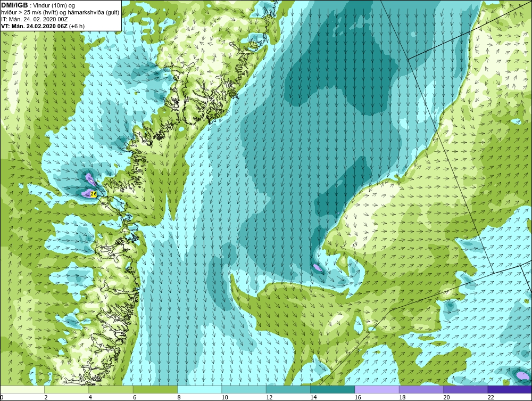Click the 'VT: Mán. 24.02.2020 06Z' line
The height and width of the screenshot is (401, 532).
[x=34, y=26]
